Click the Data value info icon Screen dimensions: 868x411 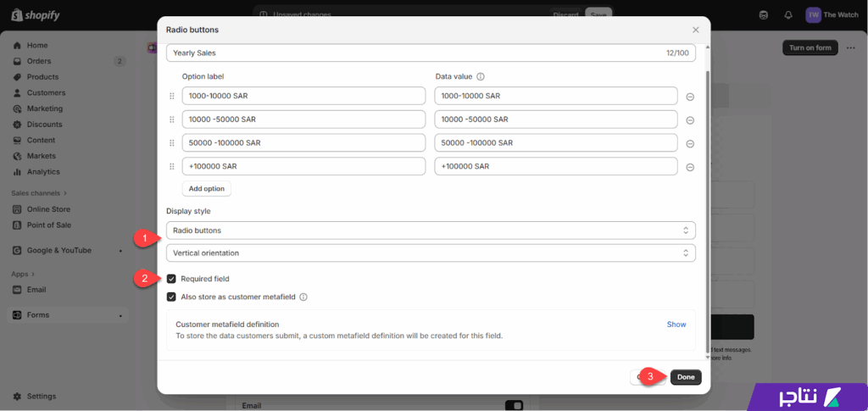[x=481, y=76]
